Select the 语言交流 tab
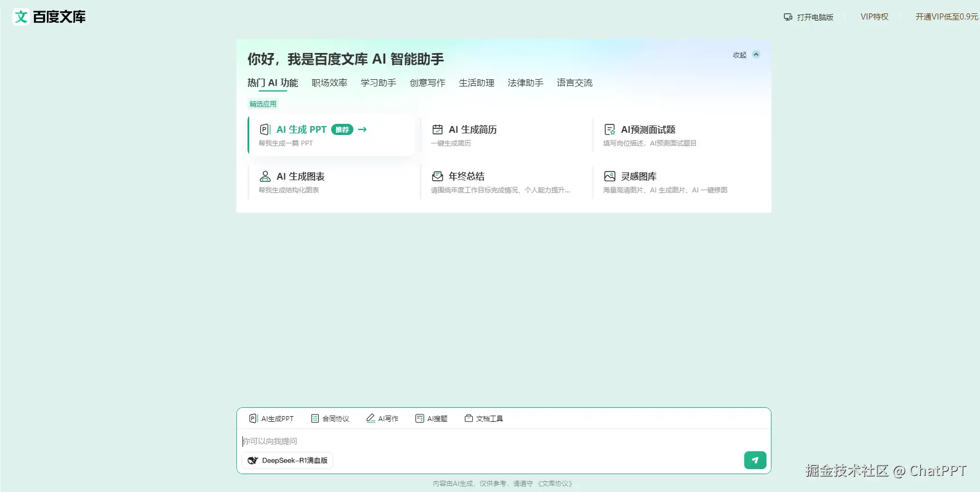 [575, 83]
